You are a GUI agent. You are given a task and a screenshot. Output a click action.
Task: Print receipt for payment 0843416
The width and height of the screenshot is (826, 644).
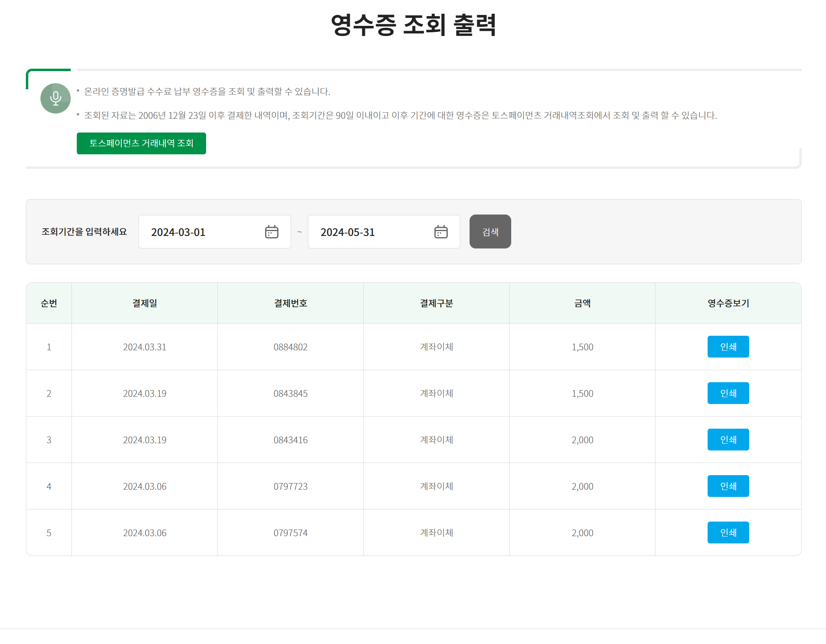(x=728, y=440)
